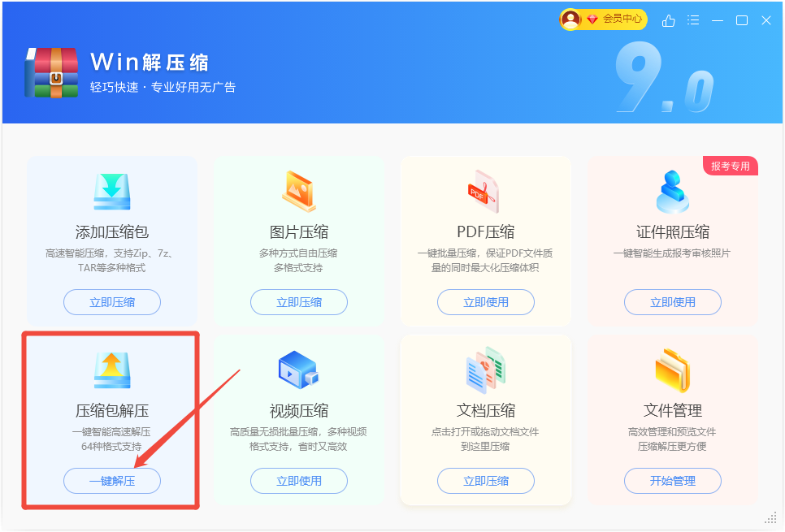Select the 图片压缩 picture icon
The width and height of the screenshot is (785, 532).
[299, 191]
